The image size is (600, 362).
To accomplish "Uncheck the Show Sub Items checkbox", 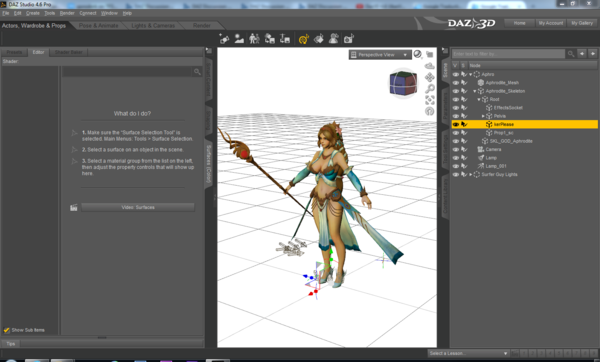I will tap(7, 330).
